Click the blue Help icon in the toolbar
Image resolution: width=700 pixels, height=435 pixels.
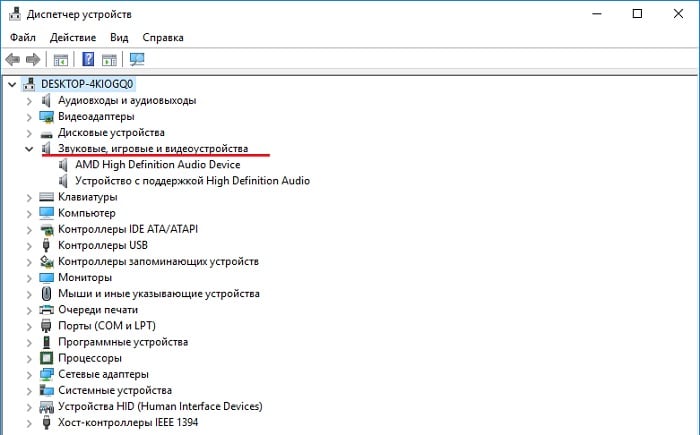(x=88, y=59)
